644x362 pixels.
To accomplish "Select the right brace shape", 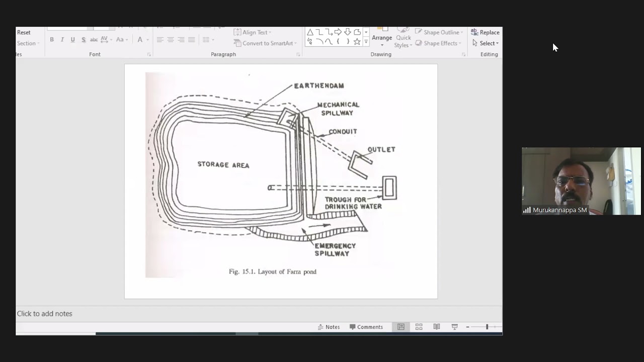I will pyautogui.click(x=347, y=42).
